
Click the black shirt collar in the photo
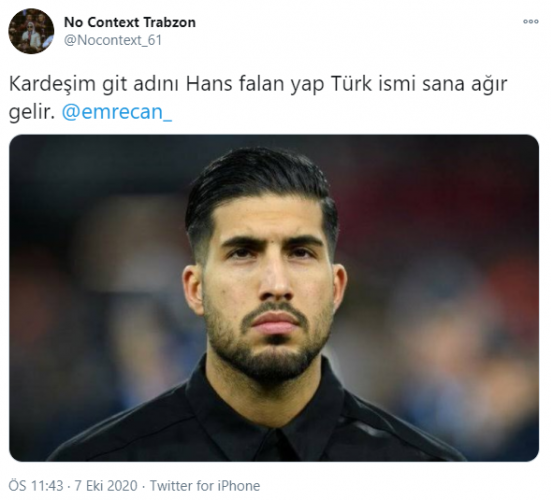pos(265,413)
